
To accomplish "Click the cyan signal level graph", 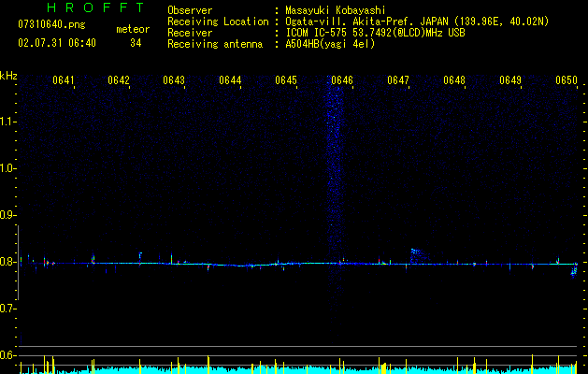I will point(298,369).
